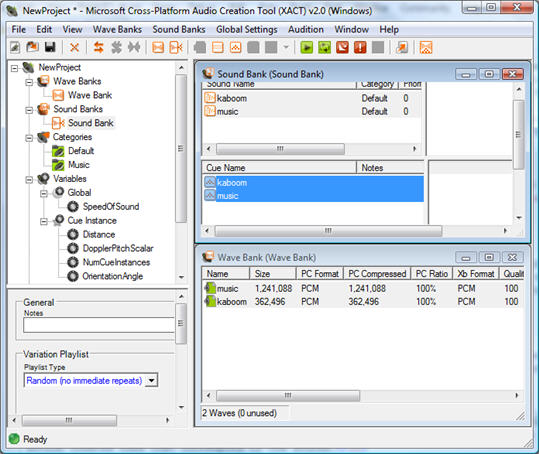The image size is (539, 454).
Task: Select the music row in the Wave Bank window
Action: (x=363, y=288)
